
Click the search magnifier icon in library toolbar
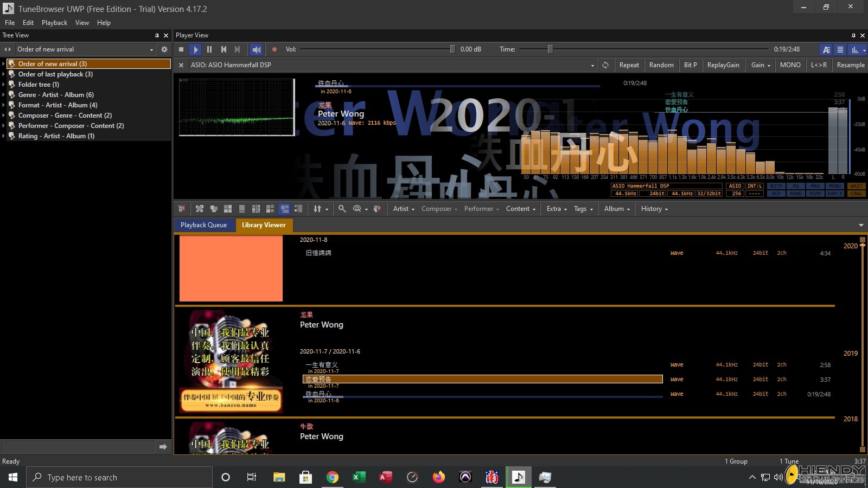(x=342, y=209)
